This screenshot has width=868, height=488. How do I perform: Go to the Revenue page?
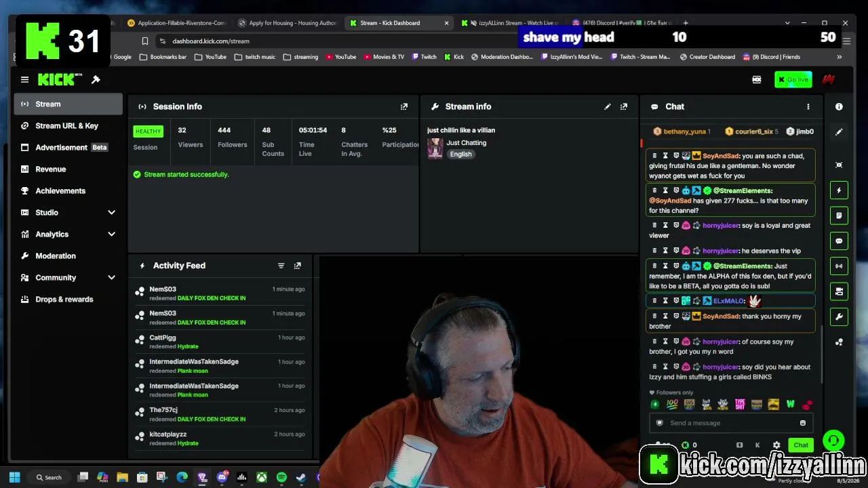point(68,169)
